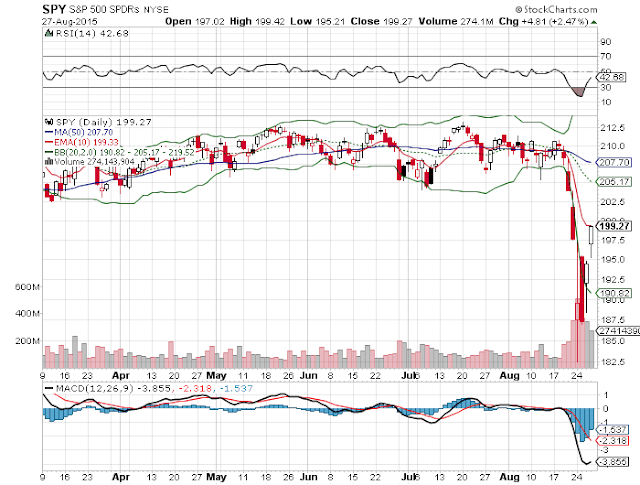Click the 195.0 price axis label
This screenshot has height=485, width=640.
(612, 260)
